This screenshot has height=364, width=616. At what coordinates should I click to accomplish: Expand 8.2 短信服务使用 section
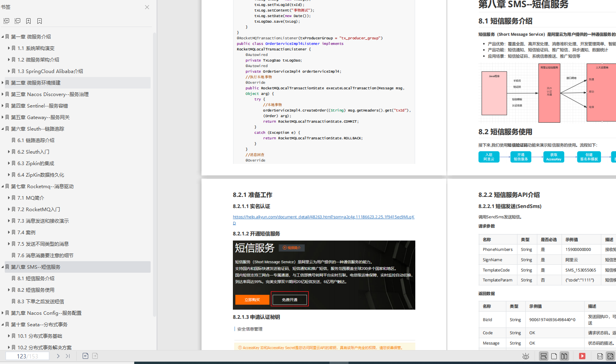tap(9, 290)
